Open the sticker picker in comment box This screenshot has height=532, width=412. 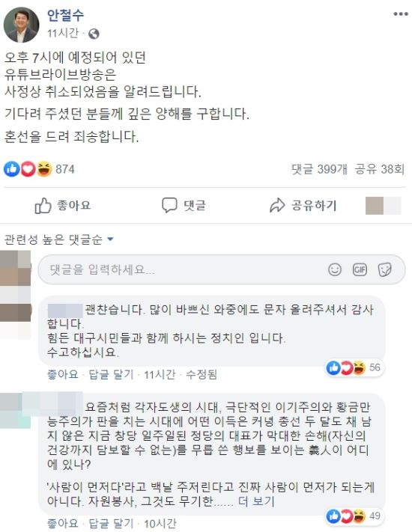tap(385, 269)
